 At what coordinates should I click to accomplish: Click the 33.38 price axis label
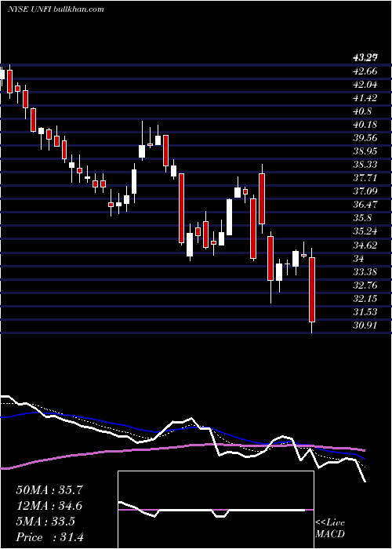(365, 271)
